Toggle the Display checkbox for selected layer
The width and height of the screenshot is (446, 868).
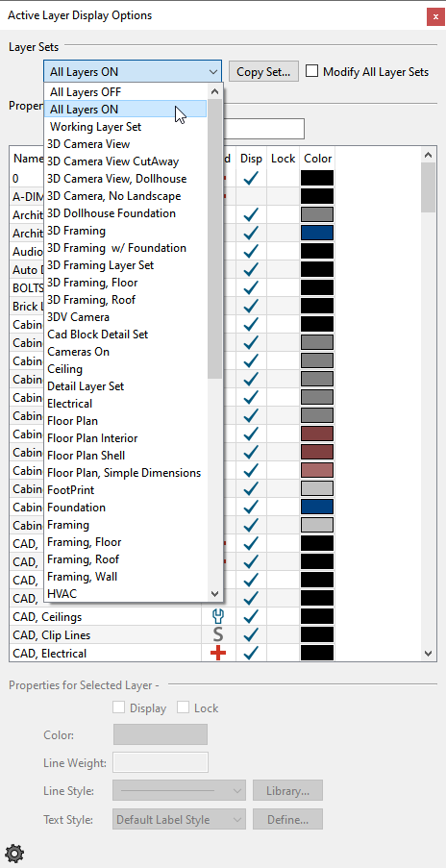(118, 707)
